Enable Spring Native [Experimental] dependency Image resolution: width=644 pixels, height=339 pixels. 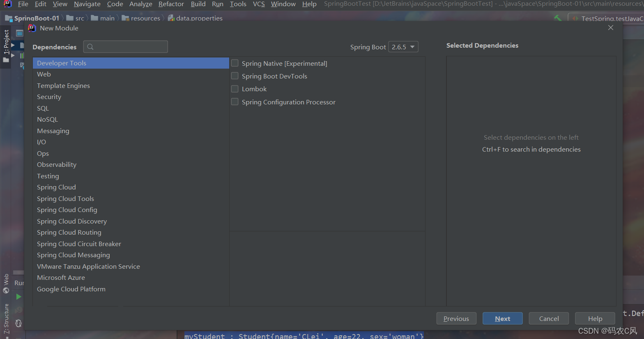(235, 63)
